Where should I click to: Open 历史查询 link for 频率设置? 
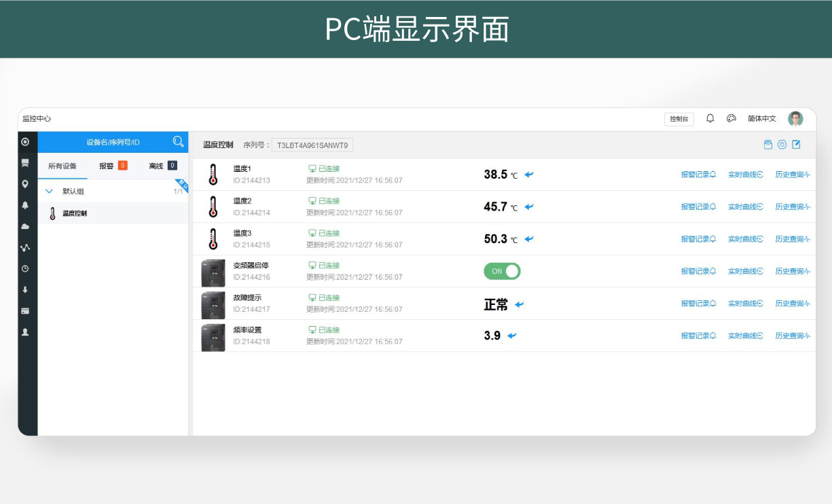(793, 336)
